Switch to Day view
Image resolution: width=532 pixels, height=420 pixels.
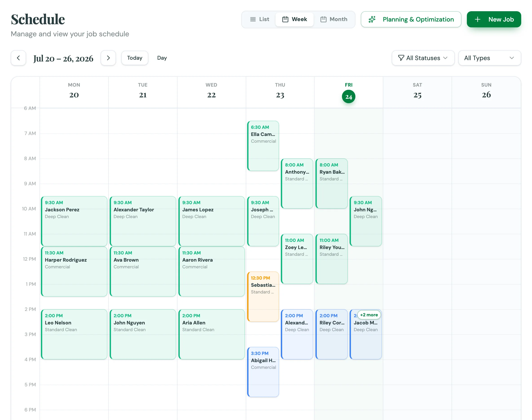point(162,58)
